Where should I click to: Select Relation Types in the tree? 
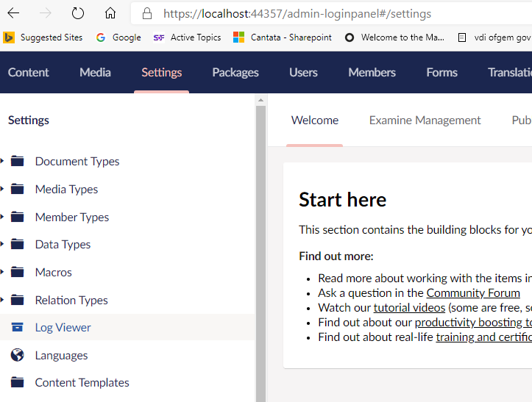(71, 300)
